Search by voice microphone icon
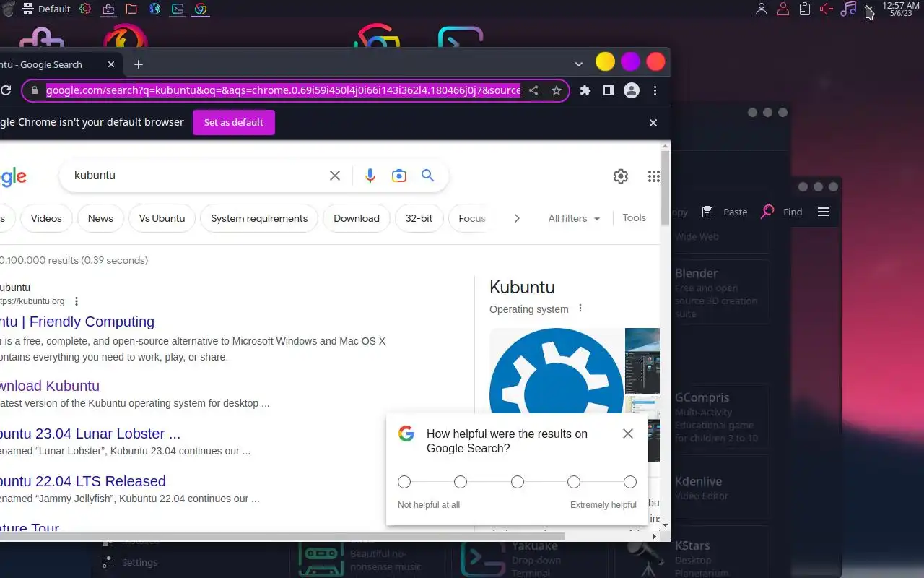924x578 pixels. pyautogui.click(x=370, y=176)
